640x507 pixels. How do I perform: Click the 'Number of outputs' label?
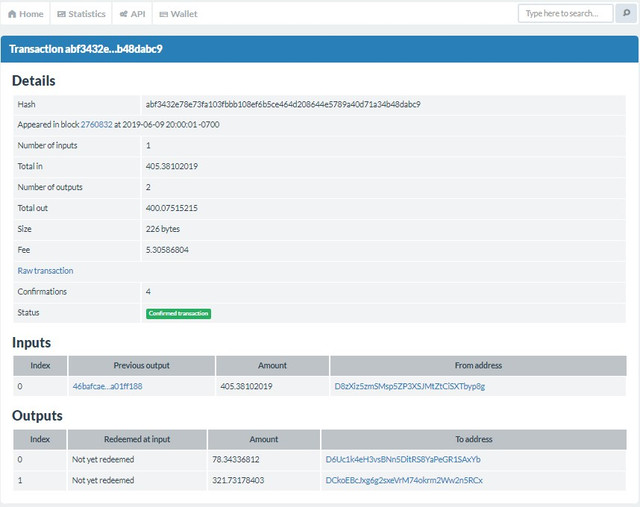(50, 187)
